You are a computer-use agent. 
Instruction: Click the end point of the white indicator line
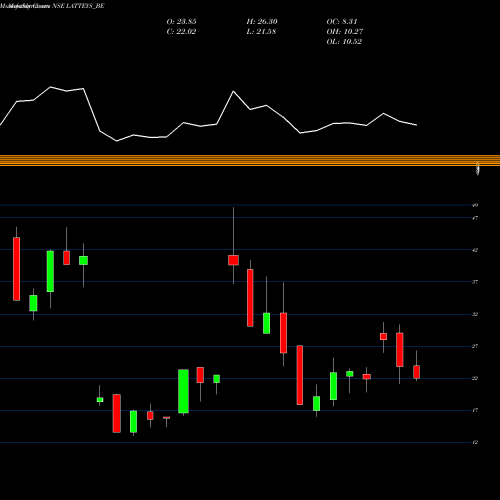(417, 125)
